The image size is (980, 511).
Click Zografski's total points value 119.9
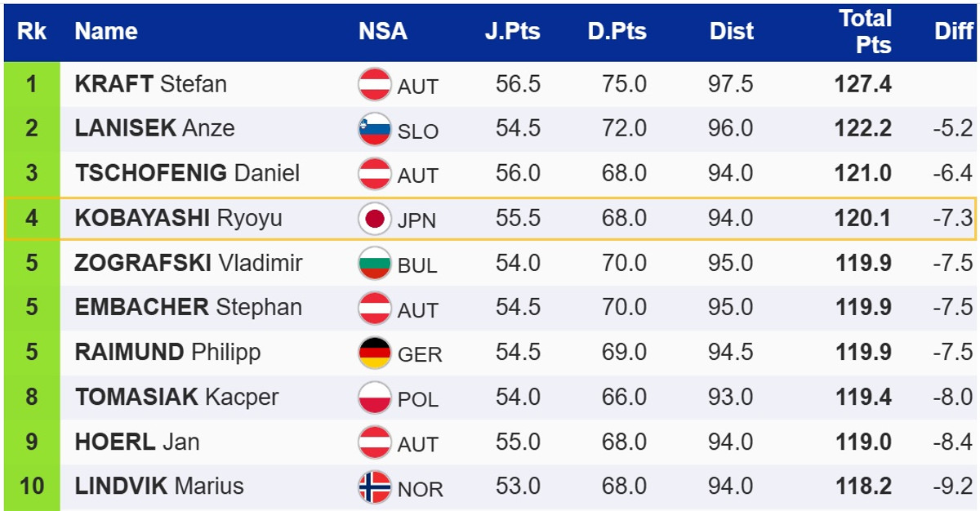pos(863,264)
